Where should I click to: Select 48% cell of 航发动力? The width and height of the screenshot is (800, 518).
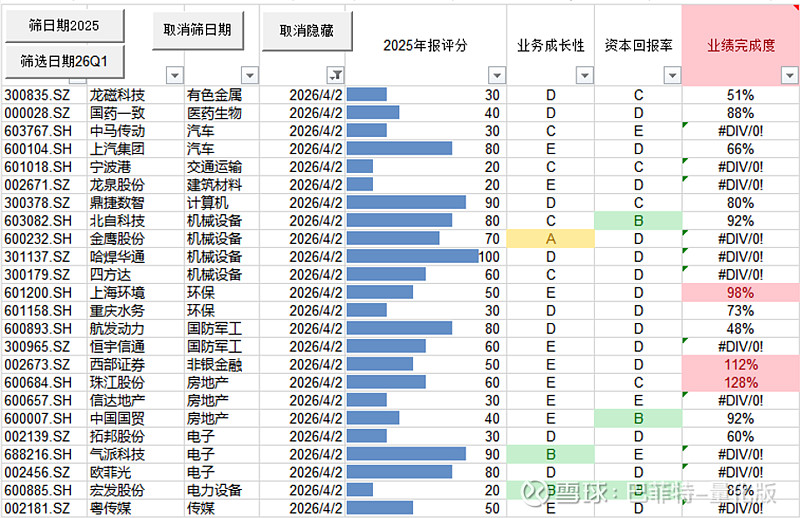pyautogui.click(x=741, y=329)
